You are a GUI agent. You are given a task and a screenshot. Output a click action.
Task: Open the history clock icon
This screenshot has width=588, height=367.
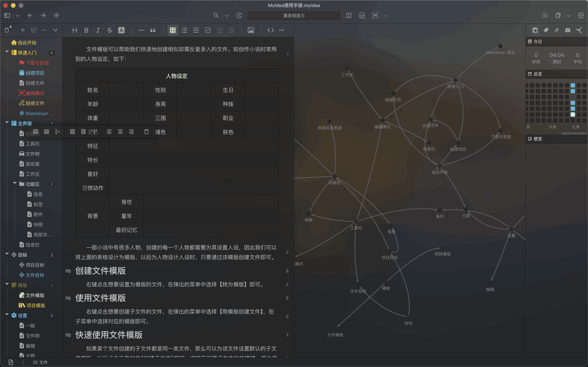pos(239,16)
